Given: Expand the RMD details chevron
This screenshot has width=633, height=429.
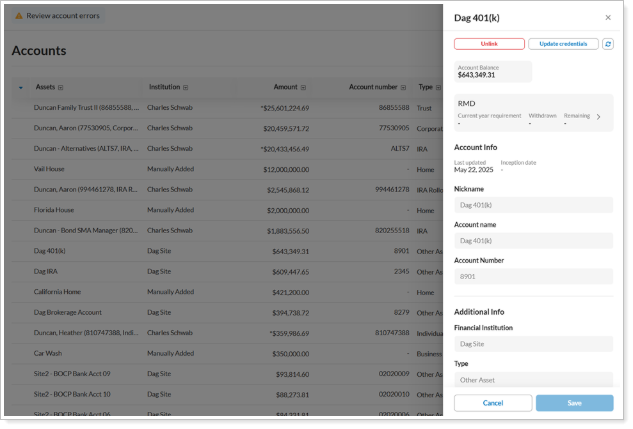Looking at the screenshot, I should pyautogui.click(x=599, y=116).
